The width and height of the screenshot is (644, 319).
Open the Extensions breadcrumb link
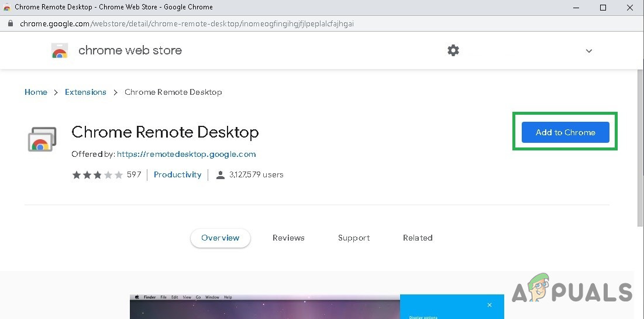pos(85,92)
